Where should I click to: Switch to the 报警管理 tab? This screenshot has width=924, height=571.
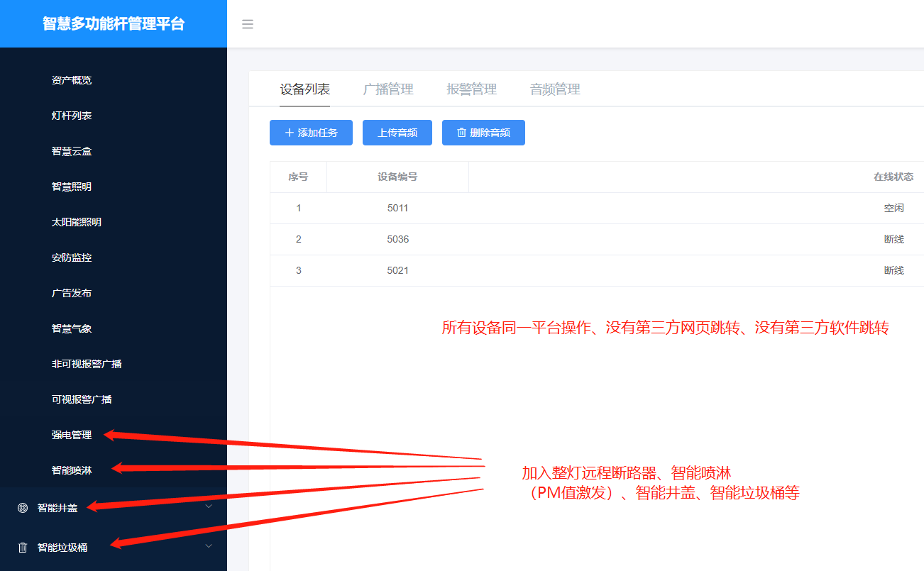(471, 89)
